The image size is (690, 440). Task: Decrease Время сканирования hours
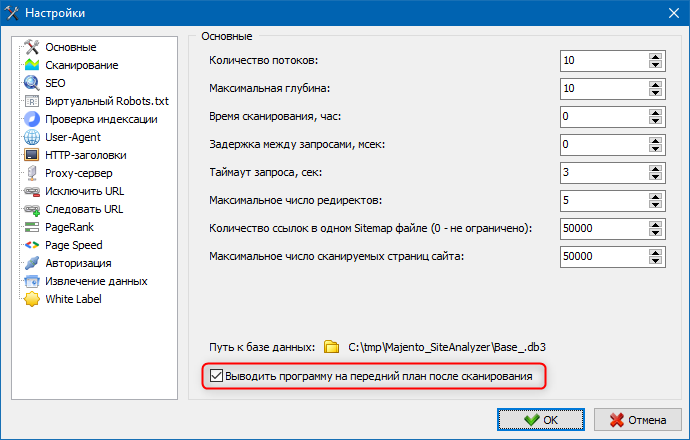point(655,121)
